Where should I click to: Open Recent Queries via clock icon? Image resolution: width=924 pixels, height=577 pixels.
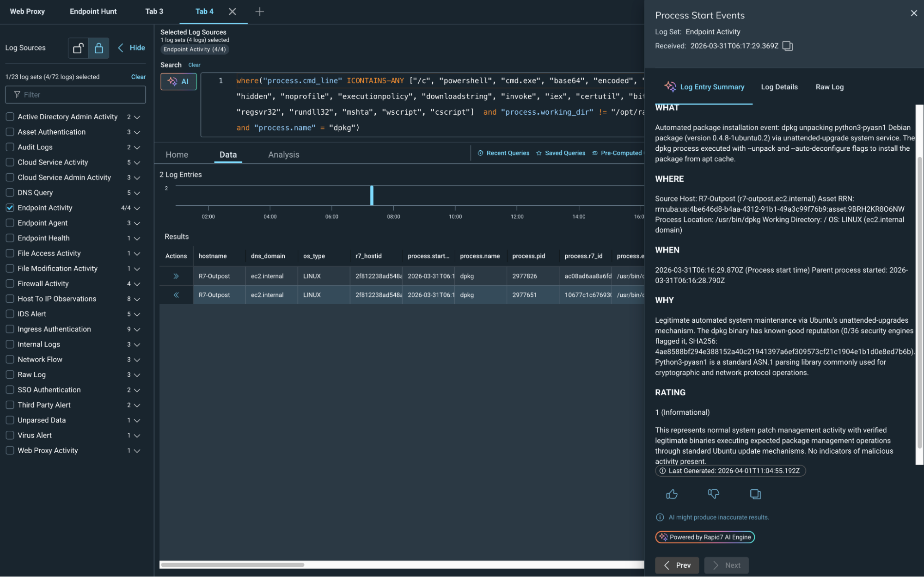(480, 153)
